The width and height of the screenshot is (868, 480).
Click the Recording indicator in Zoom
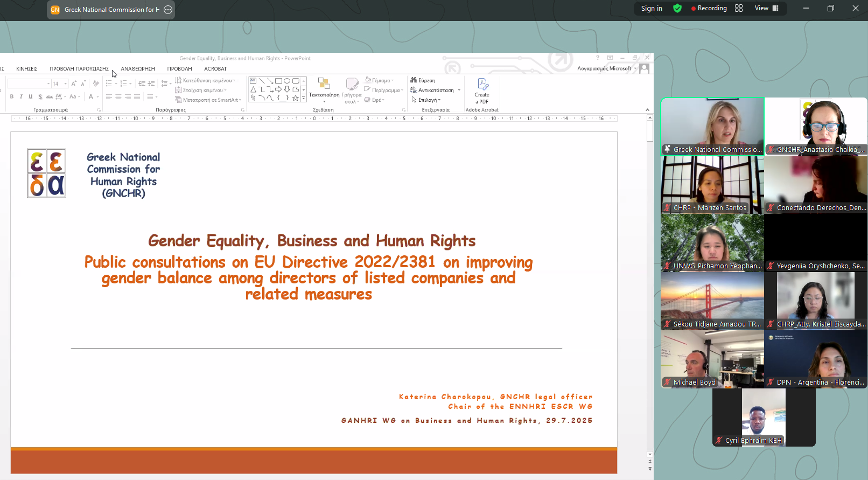709,8
